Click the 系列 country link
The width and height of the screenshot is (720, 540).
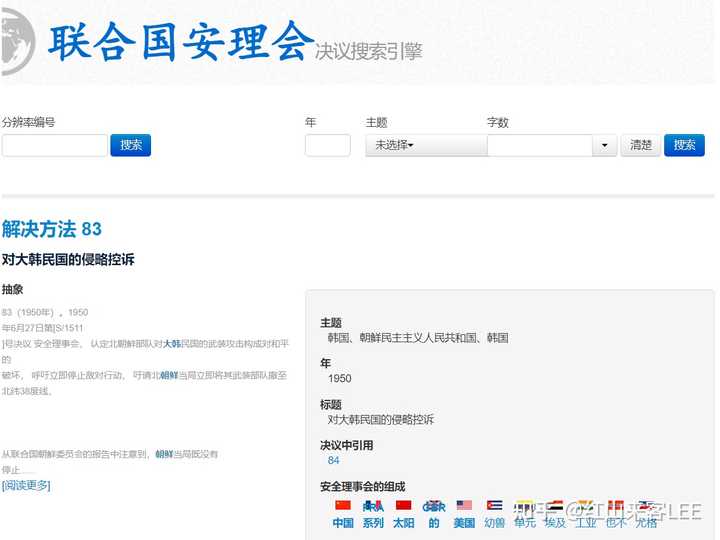[373, 523]
